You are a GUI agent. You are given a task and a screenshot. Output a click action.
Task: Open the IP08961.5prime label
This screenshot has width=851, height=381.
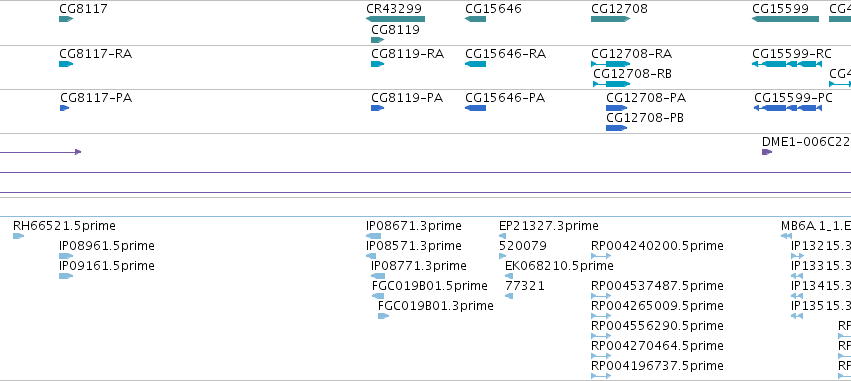point(107,246)
